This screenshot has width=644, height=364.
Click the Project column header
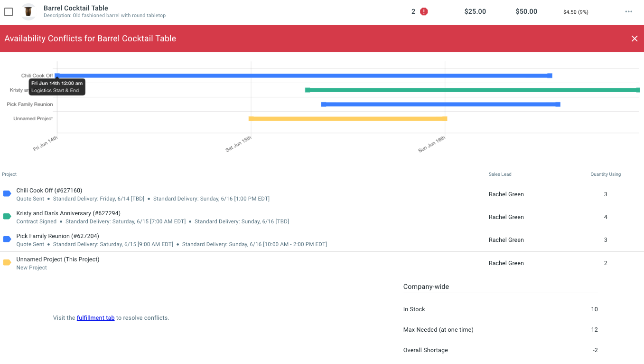point(9,174)
